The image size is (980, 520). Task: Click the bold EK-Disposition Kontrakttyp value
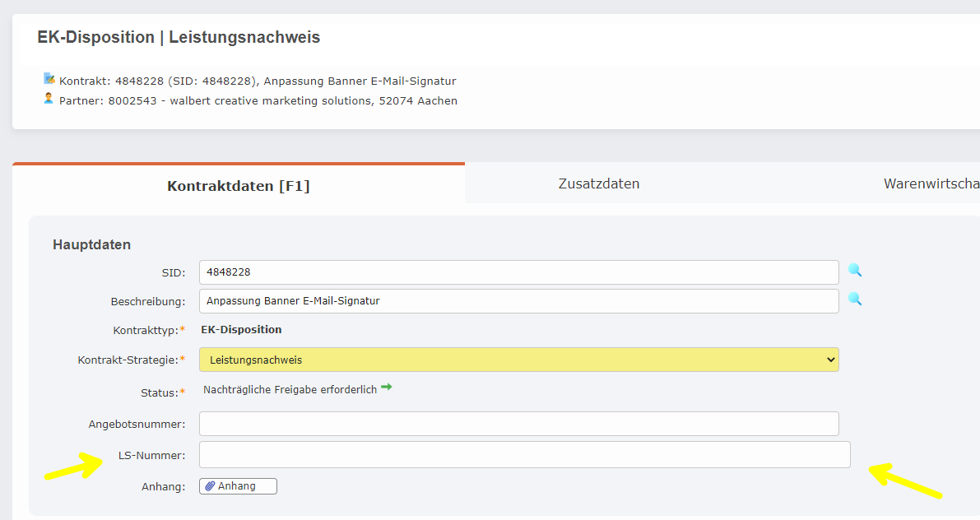241,329
